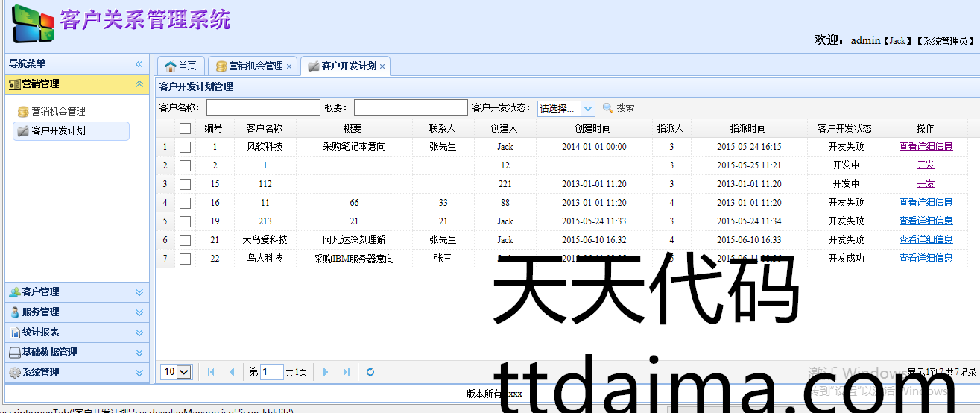Collapse the navigation menu panel
Screen dimensions: 980x413
[x=139, y=64]
